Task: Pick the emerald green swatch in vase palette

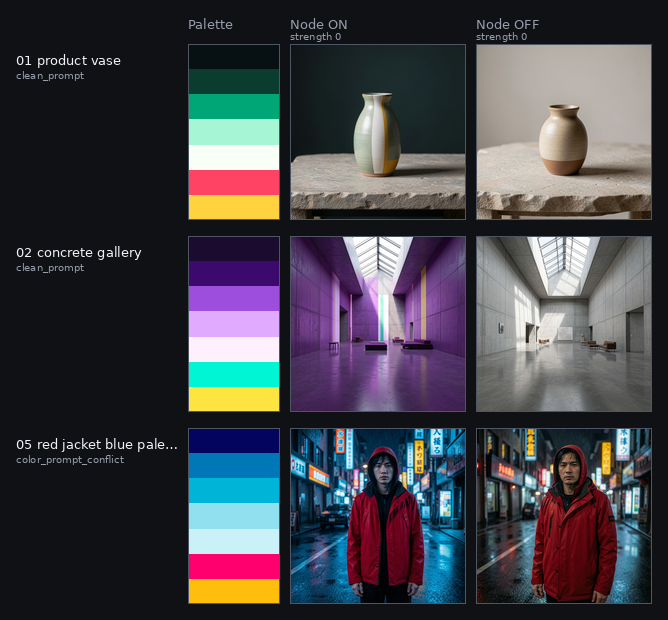Action: click(x=234, y=107)
